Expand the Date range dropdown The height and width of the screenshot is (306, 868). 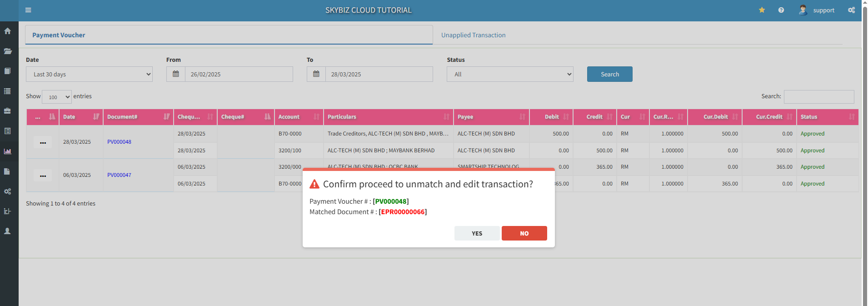pyautogui.click(x=89, y=74)
